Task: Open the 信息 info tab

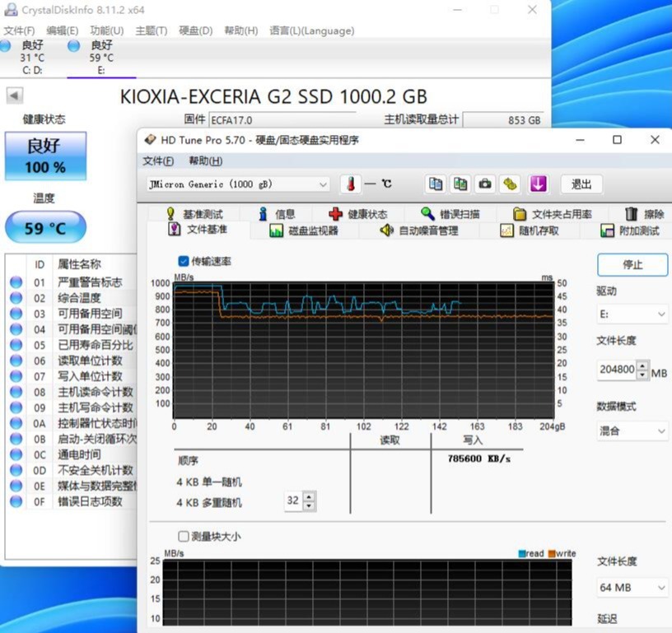Action: pyautogui.click(x=277, y=214)
